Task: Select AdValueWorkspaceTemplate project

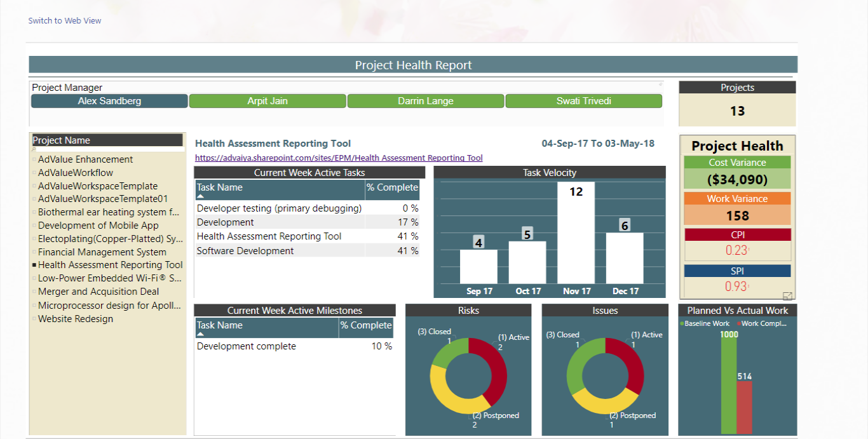Action: pos(98,186)
